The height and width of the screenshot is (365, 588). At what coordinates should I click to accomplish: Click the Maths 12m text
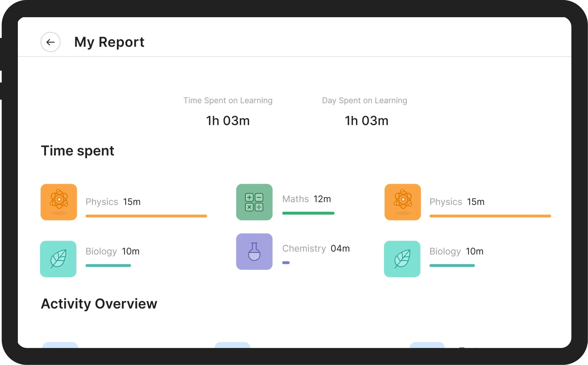pyautogui.click(x=307, y=199)
